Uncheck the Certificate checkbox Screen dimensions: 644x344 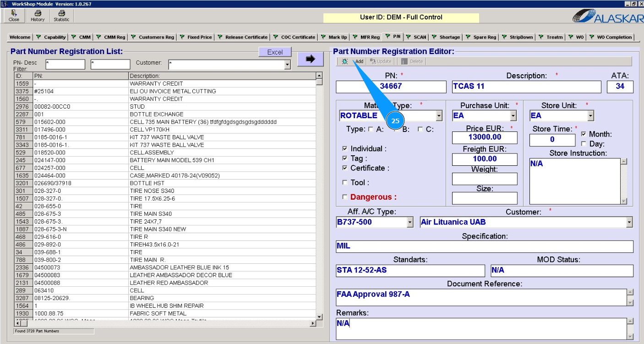click(345, 168)
